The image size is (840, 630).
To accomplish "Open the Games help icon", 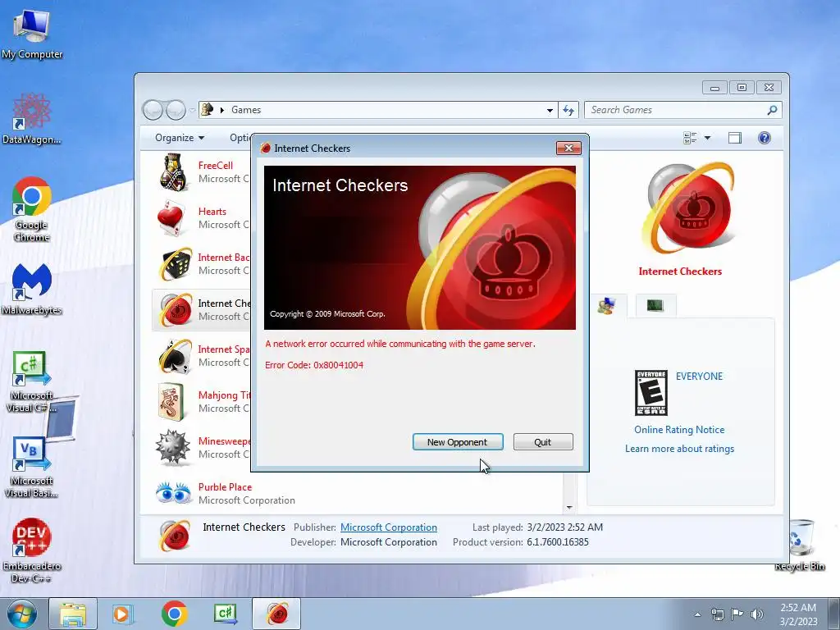I will [765, 138].
